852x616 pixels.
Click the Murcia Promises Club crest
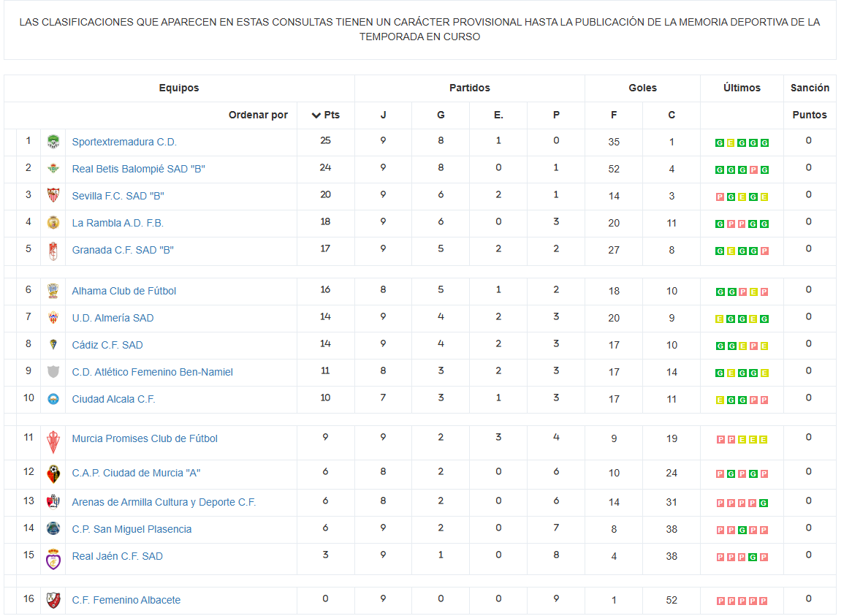(x=53, y=442)
